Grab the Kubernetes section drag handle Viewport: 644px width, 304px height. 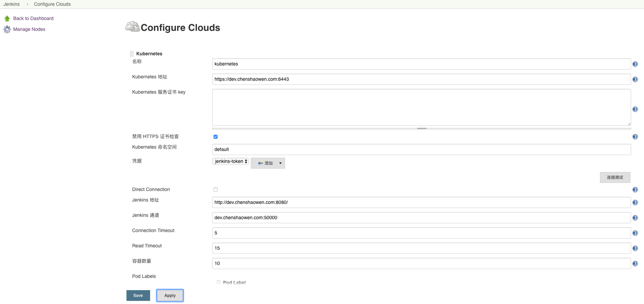point(132,54)
